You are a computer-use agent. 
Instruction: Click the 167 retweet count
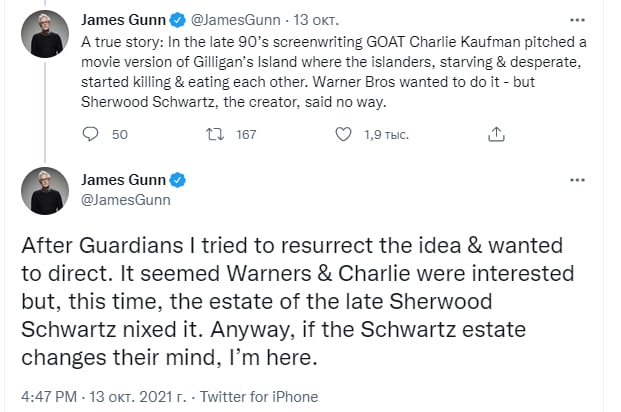(246, 135)
